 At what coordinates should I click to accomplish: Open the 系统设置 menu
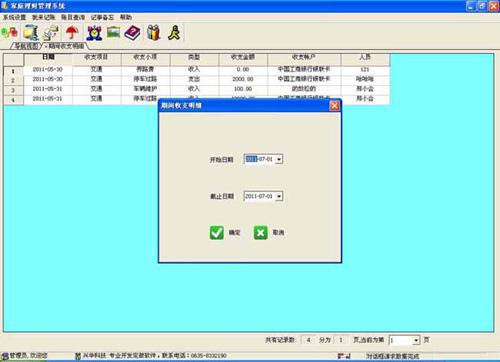(14, 17)
